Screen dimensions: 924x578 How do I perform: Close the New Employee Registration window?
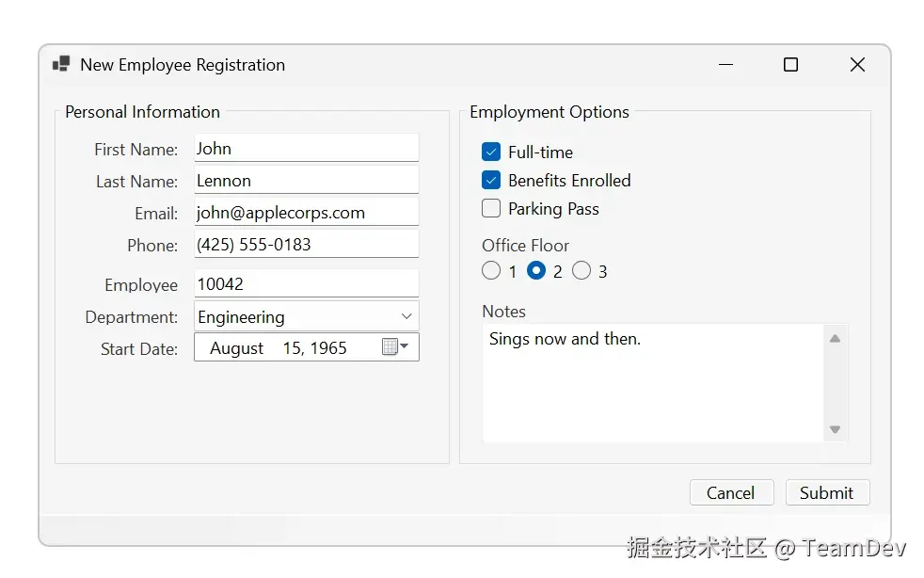coord(857,64)
